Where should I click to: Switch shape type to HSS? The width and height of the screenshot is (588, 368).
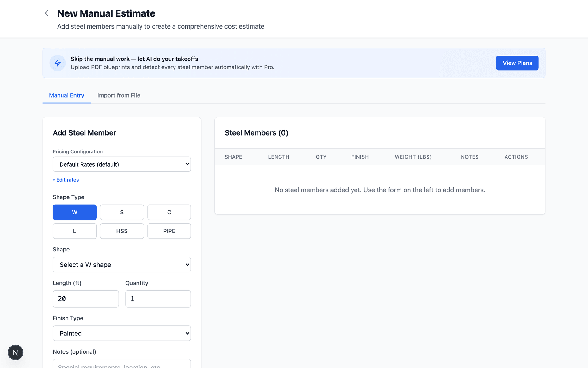(x=122, y=231)
